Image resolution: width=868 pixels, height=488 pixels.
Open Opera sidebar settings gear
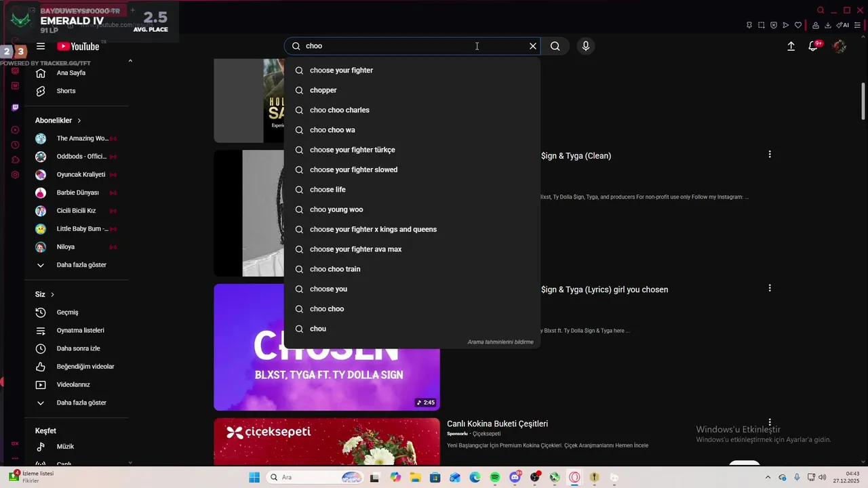(15, 175)
